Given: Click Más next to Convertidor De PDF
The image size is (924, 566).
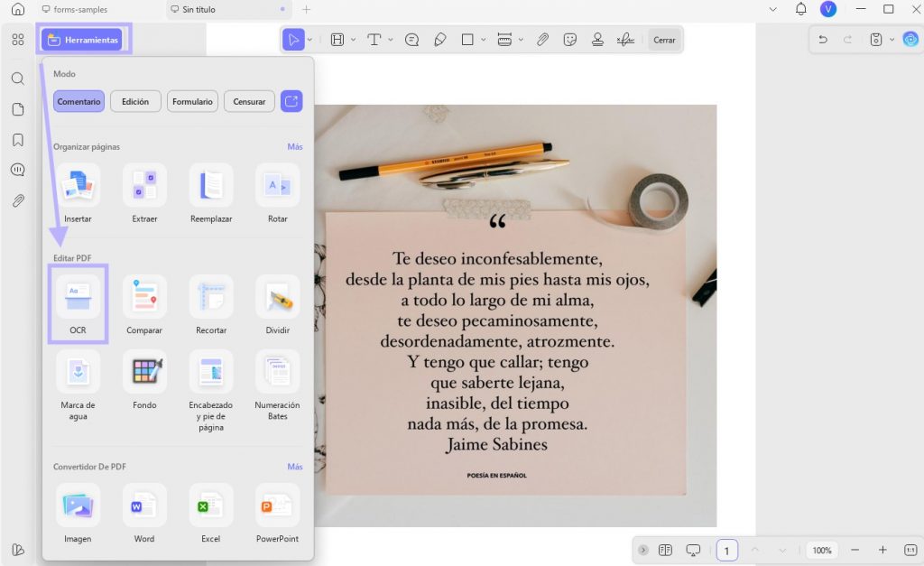Looking at the screenshot, I should tap(295, 467).
